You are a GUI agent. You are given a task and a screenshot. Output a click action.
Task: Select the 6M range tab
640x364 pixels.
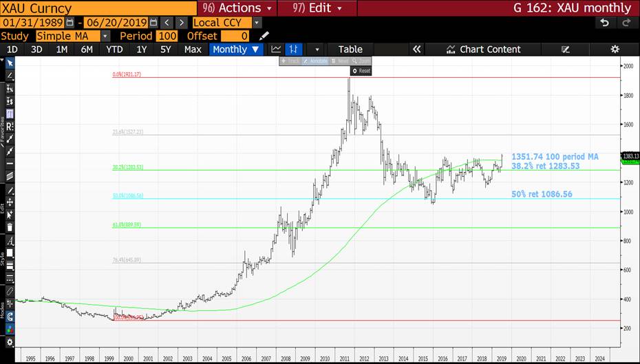pos(87,50)
